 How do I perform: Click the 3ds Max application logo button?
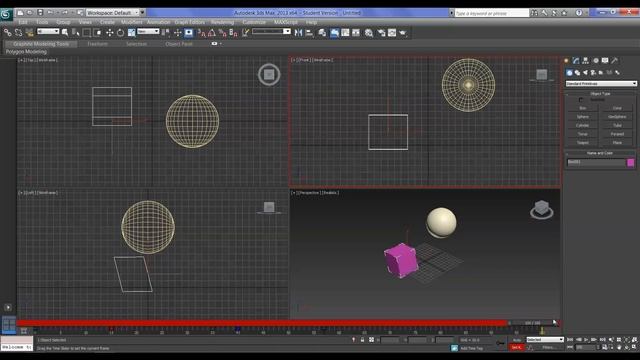click(6, 14)
